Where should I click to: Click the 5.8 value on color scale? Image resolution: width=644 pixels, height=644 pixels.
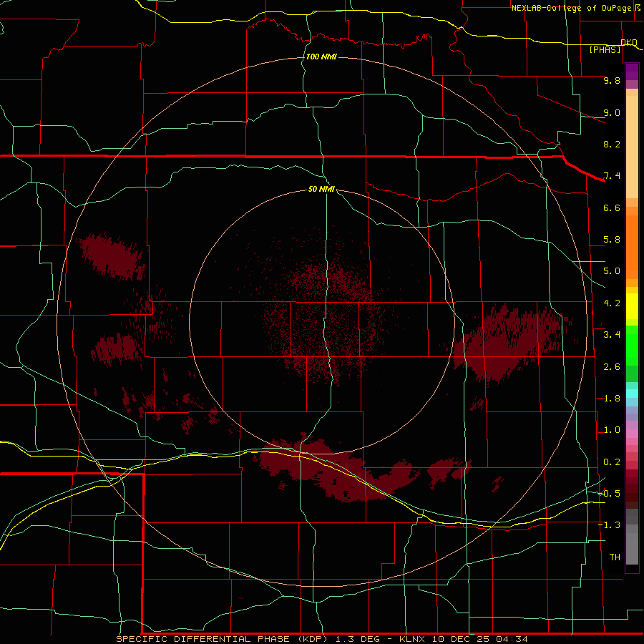(x=612, y=240)
